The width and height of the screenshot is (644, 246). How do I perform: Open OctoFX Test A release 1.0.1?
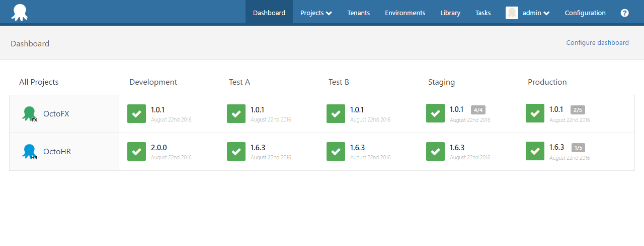click(x=257, y=110)
